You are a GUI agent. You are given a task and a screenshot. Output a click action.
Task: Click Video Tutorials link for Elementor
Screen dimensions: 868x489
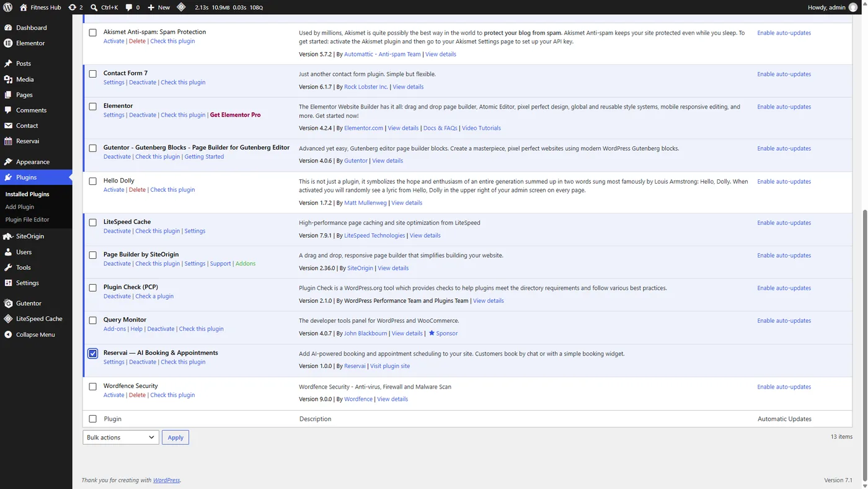481,128
